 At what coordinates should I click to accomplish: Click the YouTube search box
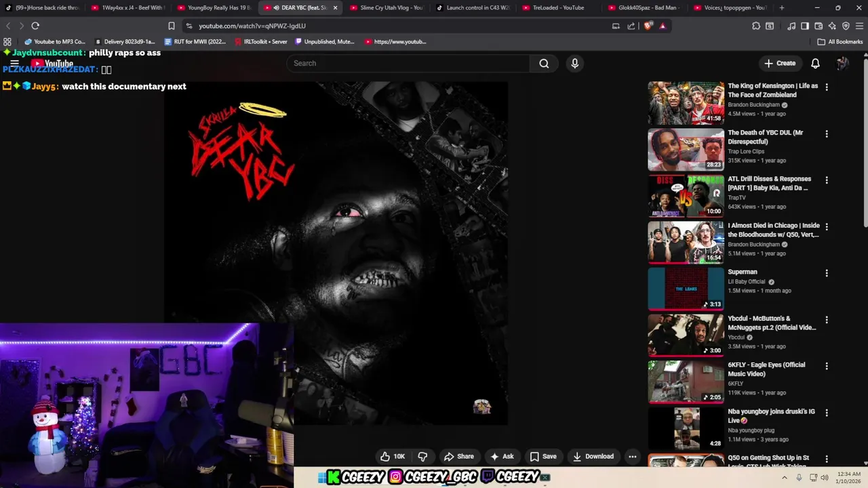(408, 63)
